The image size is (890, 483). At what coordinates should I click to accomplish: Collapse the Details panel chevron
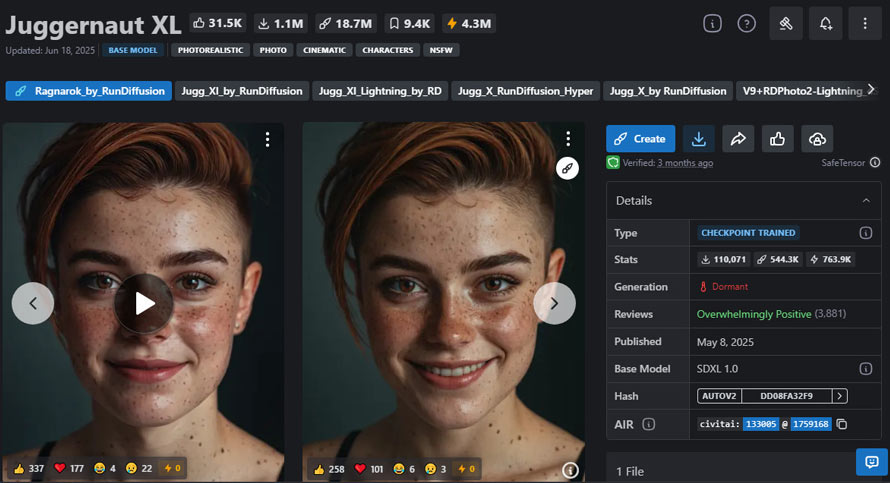point(865,200)
